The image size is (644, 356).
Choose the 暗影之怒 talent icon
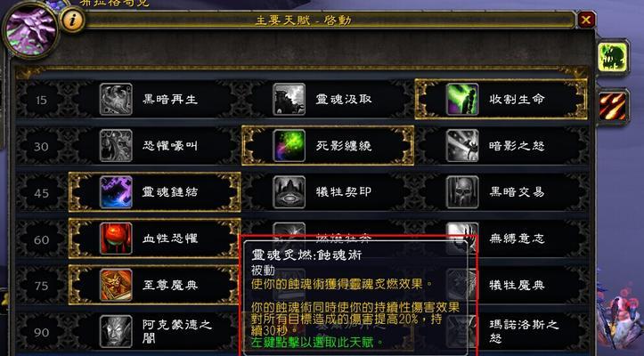(462, 146)
